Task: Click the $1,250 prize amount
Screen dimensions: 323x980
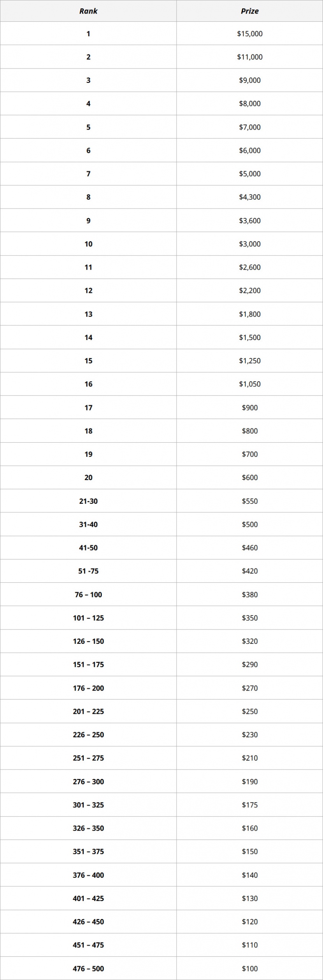Action: (249, 361)
